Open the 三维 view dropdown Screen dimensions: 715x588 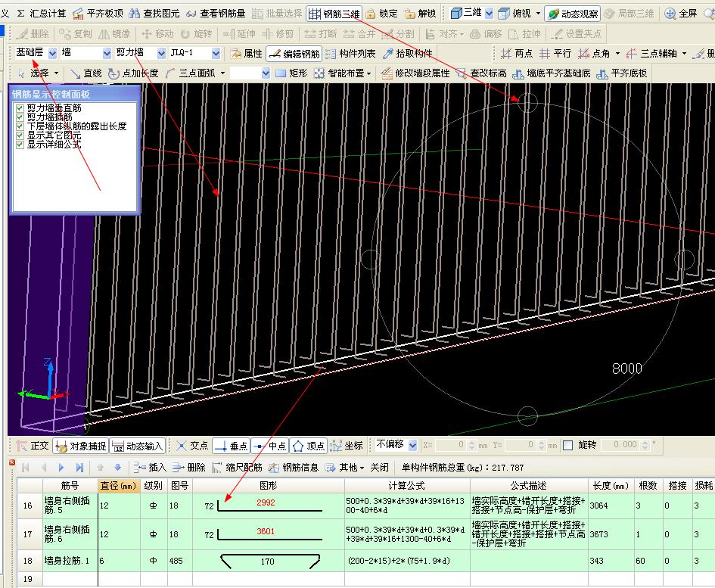(490, 14)
